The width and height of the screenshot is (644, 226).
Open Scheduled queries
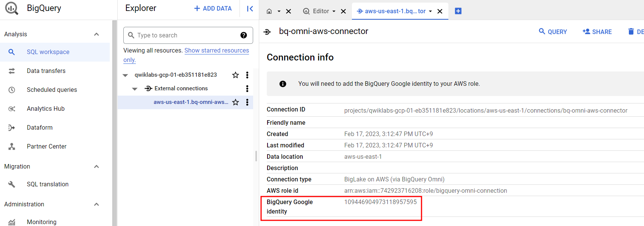(52, 90)
